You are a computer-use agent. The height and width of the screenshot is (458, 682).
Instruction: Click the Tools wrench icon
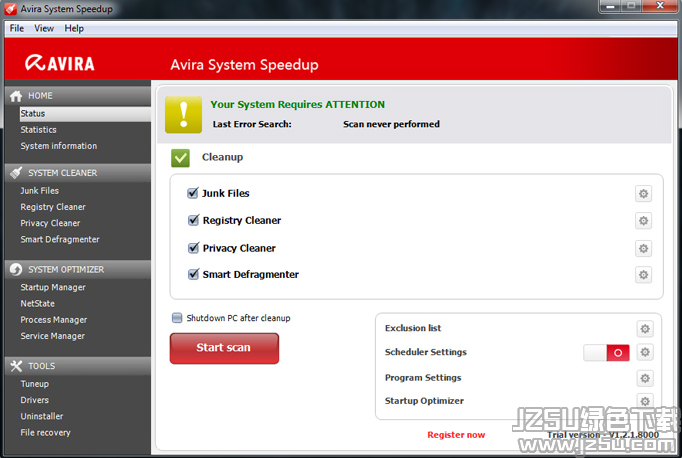click(16, 366)
